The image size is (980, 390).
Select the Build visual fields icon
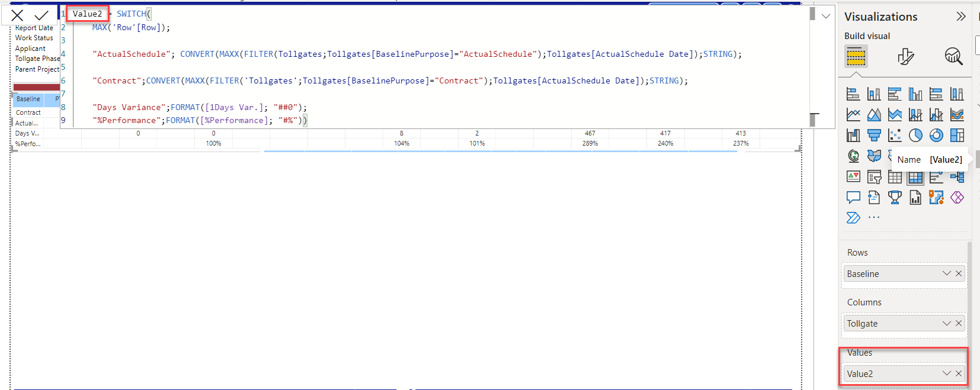point(856,56)
